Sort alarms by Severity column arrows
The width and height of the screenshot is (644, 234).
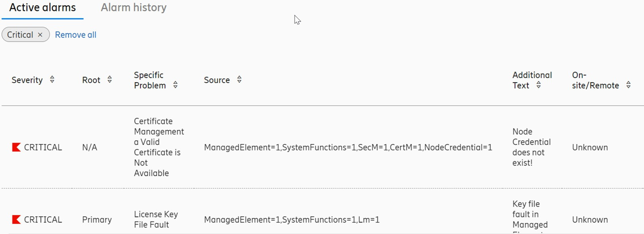pos(52,80)
